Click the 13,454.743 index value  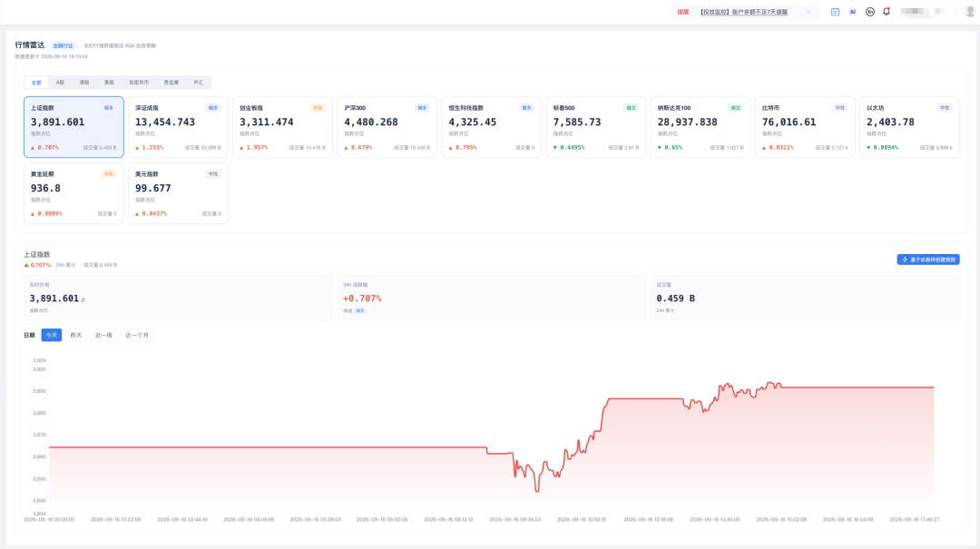pyautogui.click(x=165, y=122)
